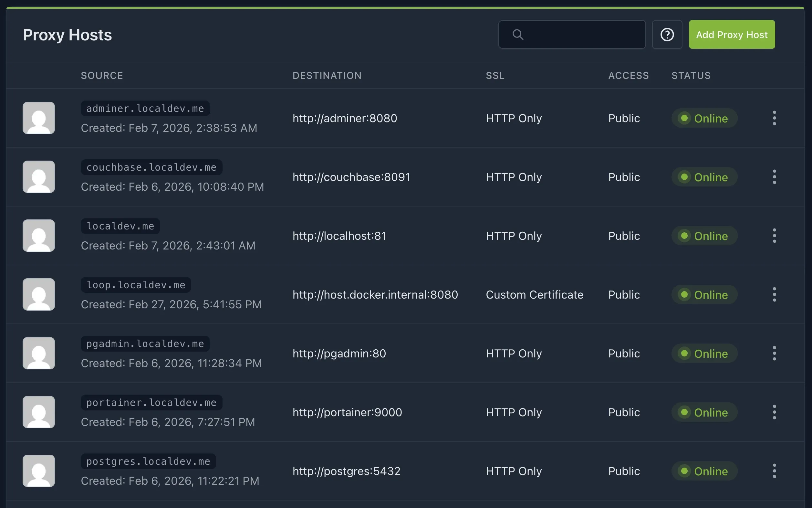Click avatar beside localdev.me host

(39, 236)
